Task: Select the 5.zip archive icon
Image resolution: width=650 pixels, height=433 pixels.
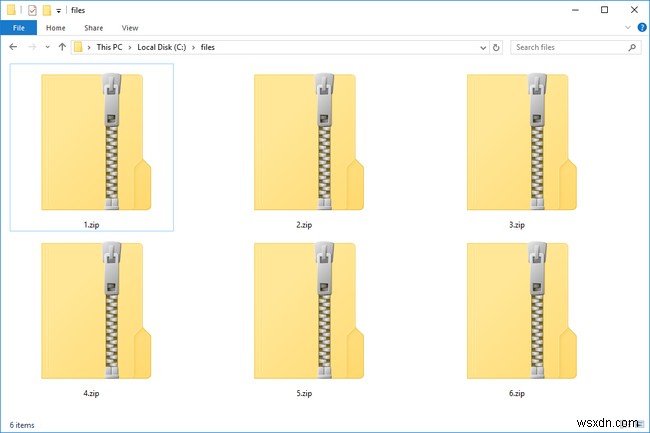Action: click(x=309, y=310)
